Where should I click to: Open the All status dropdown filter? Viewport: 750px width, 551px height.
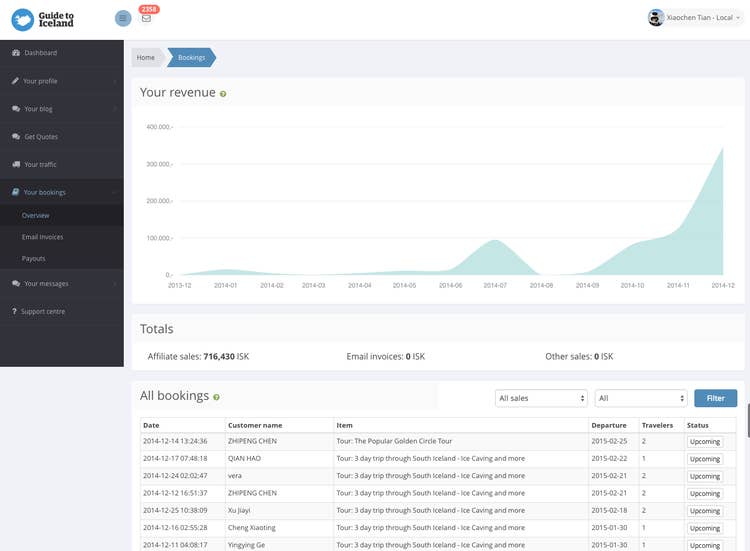pos(640,398)
